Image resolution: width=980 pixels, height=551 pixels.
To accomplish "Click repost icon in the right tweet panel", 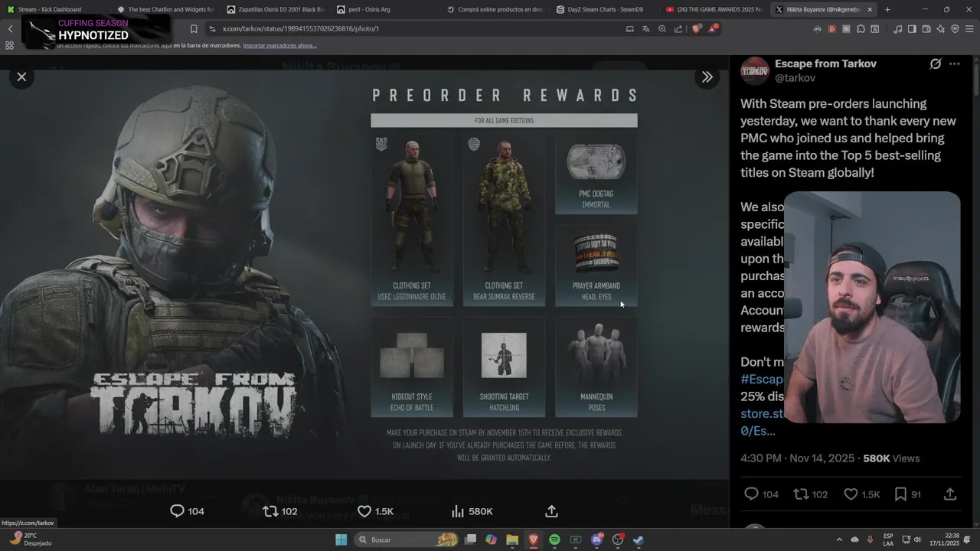I will tap(801, 494).
